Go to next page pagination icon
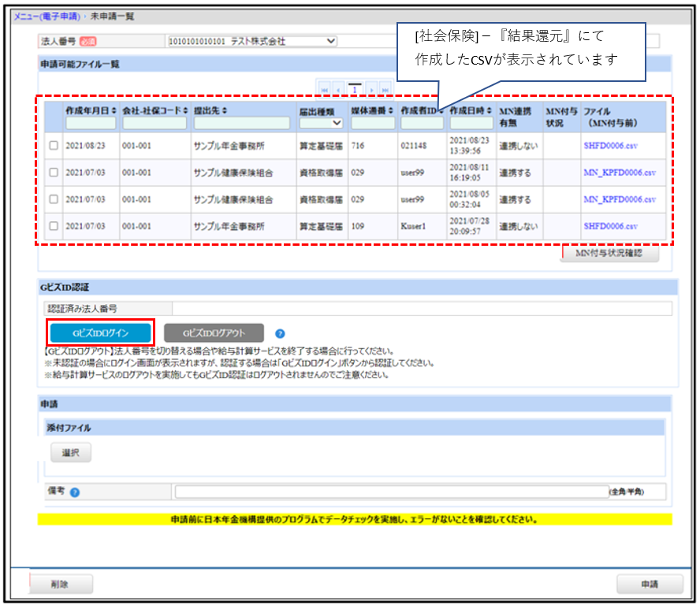The width and height of the screenshot is (700, 605). (371, 90)
